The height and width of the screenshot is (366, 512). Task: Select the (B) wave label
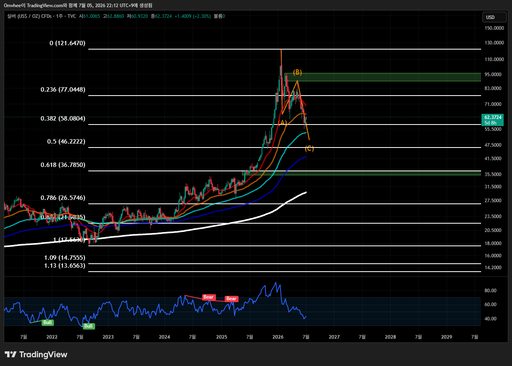297,72
